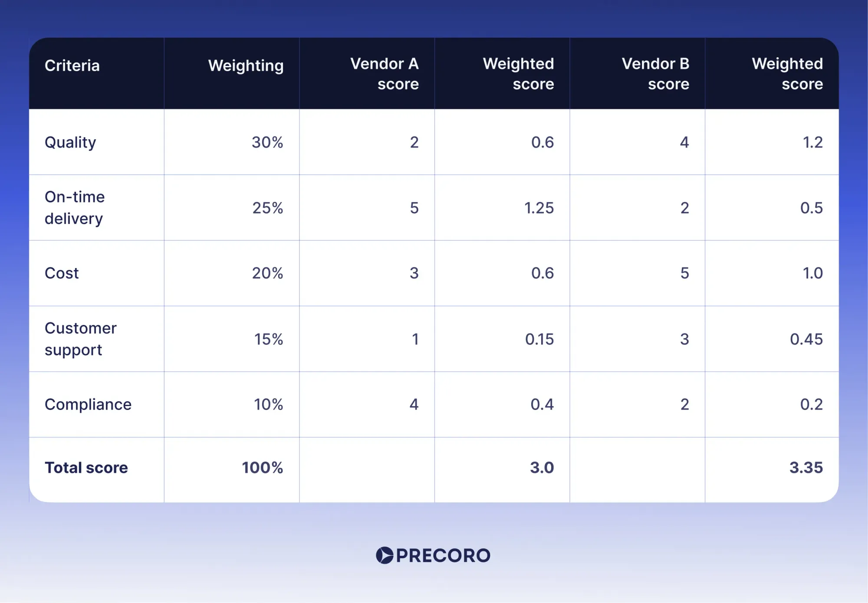The height and width of the screenshot is (603, 868).
Task: Select the Criteria column header
Action: tap(72, 66)
